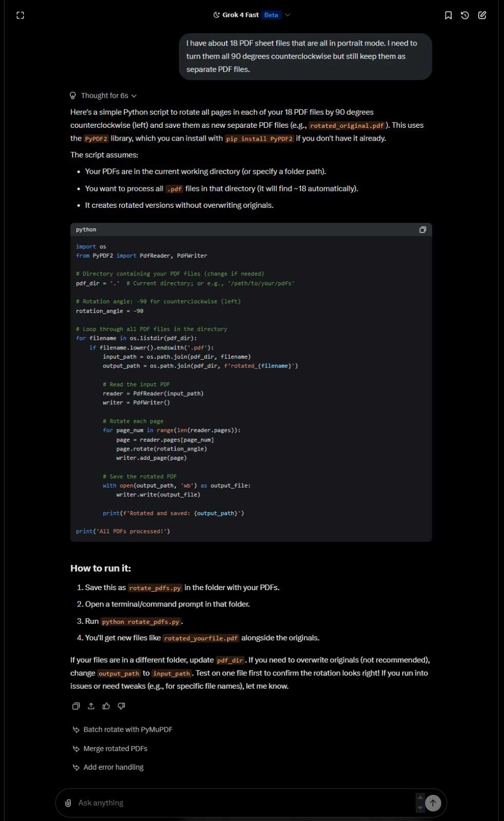This screenshot has width=504, height=821.
Task: Attach a file with paperclip icon
Action: pyautogui.click(x=68, y=803)
